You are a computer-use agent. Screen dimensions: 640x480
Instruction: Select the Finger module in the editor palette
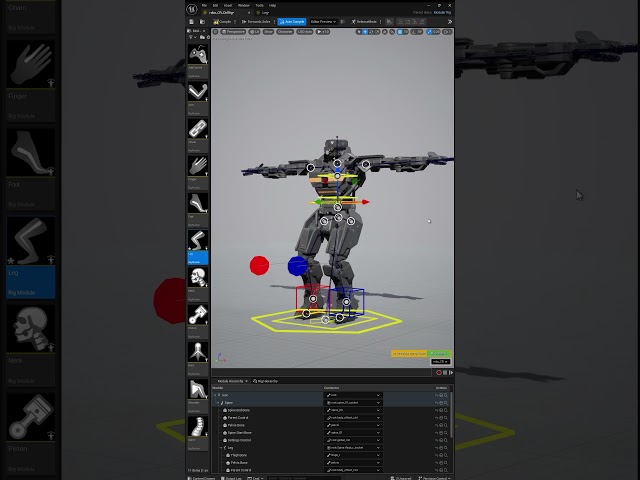click(198, 166)
